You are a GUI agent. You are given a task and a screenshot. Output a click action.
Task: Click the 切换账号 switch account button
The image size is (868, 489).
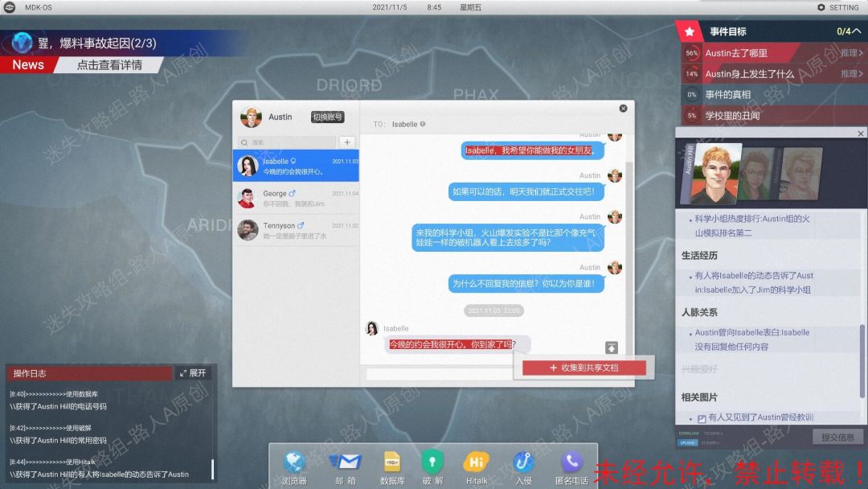[x=328, y=117]
